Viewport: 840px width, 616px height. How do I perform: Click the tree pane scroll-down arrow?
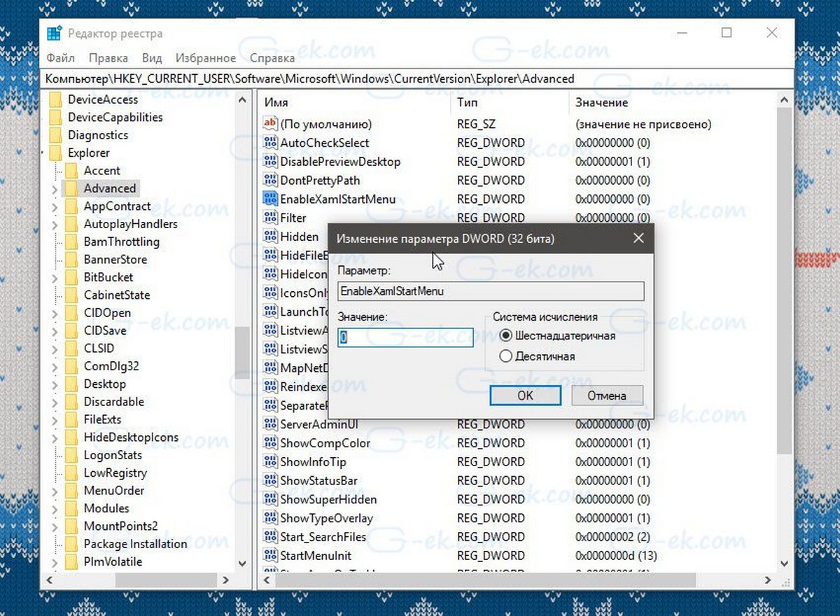[242, 562]
